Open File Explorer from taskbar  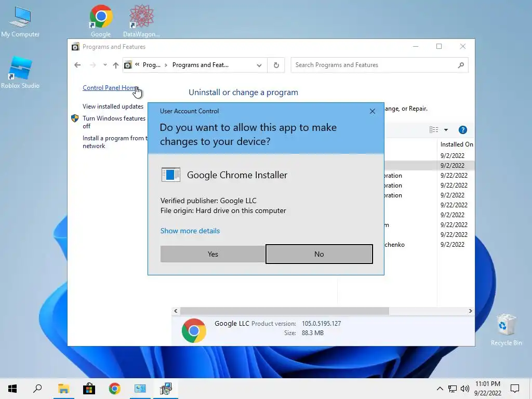pos(63,389)
